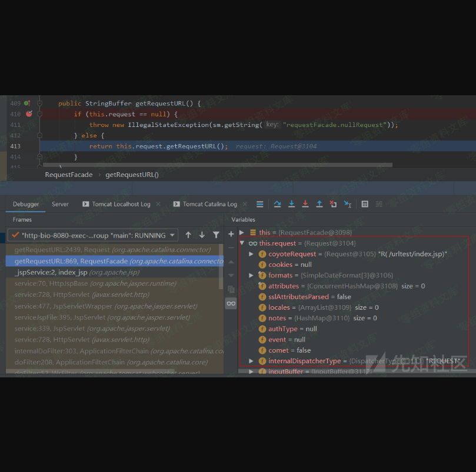
Task: Select frame service:477, JspServletWrapper
Action: (x=115, y=306)
